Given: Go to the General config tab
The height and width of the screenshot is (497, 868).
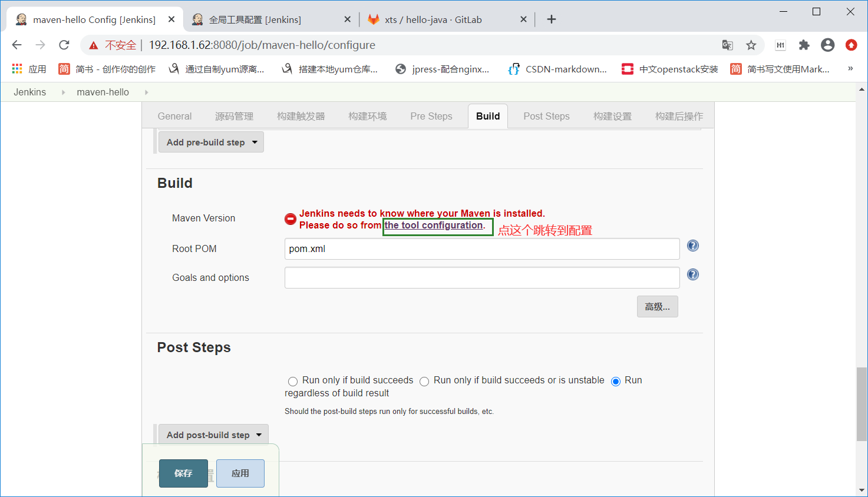Looking at the screenshot, I should (x=174, y=116).
